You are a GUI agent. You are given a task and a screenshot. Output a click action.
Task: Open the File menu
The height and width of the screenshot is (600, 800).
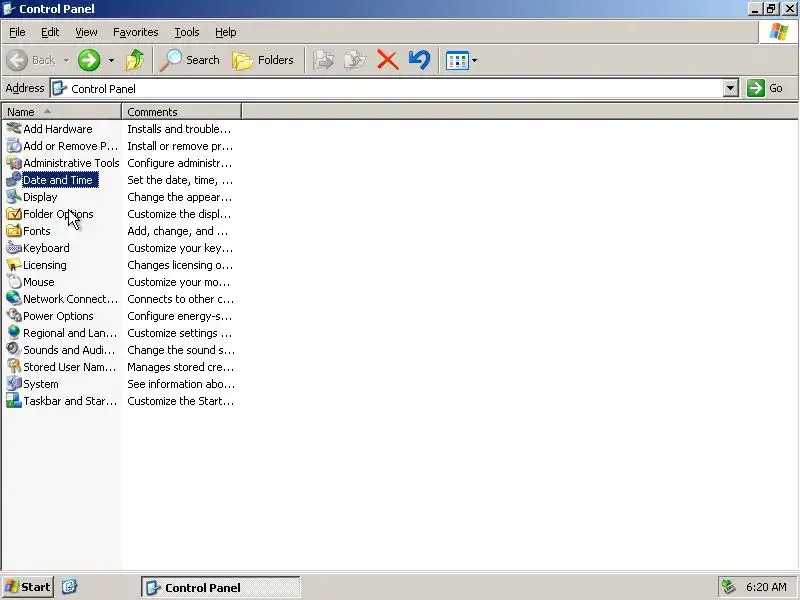(17, 32)
